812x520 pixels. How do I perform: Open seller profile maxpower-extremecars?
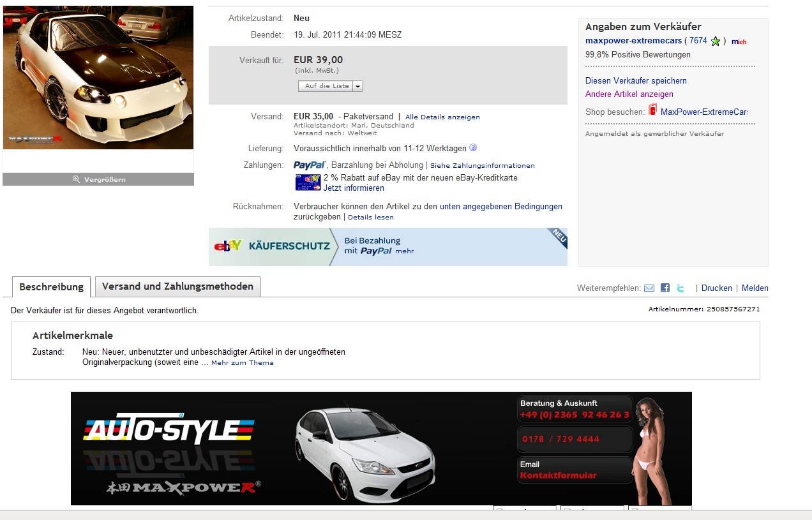click(x=634, y=41)
